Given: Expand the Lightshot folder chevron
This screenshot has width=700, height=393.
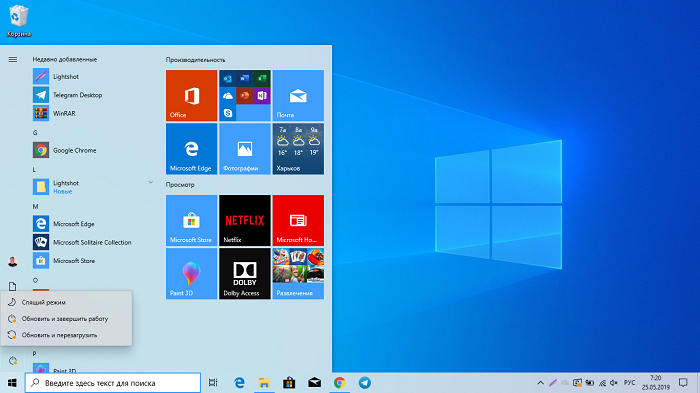Looking at the screenshot, I should coord(150,182).
